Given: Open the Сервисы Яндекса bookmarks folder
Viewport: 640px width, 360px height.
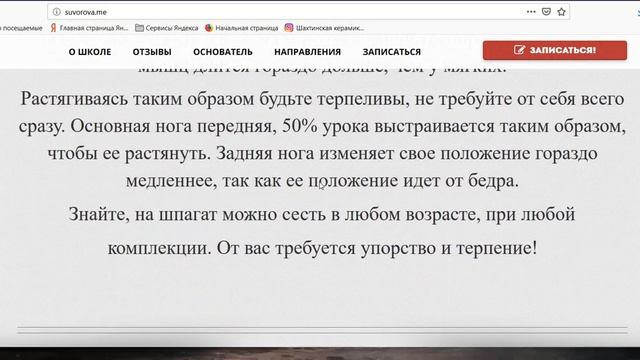Looking at the screenshot, I should coord(167,28).
